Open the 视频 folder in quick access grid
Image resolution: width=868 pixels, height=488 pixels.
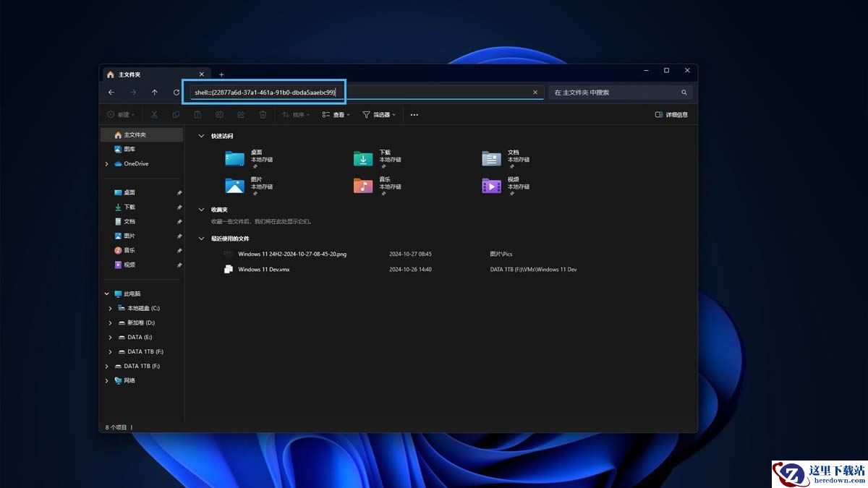[x=506, y=186]
